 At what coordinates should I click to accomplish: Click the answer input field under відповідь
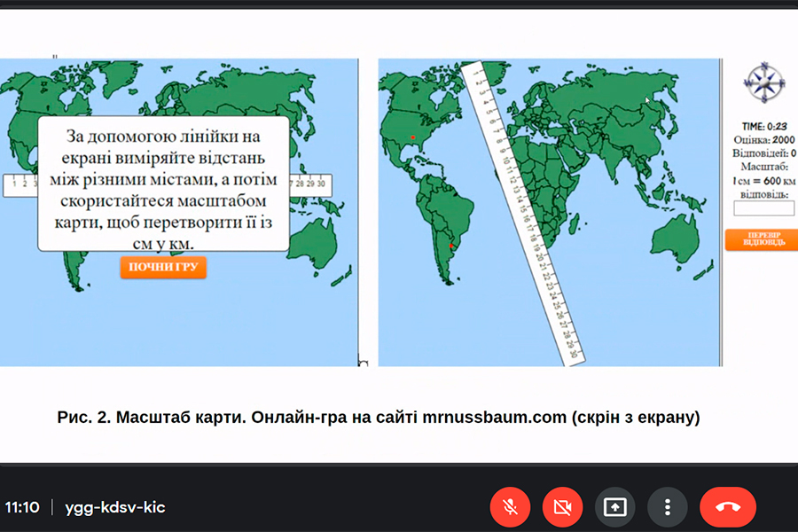763,208
